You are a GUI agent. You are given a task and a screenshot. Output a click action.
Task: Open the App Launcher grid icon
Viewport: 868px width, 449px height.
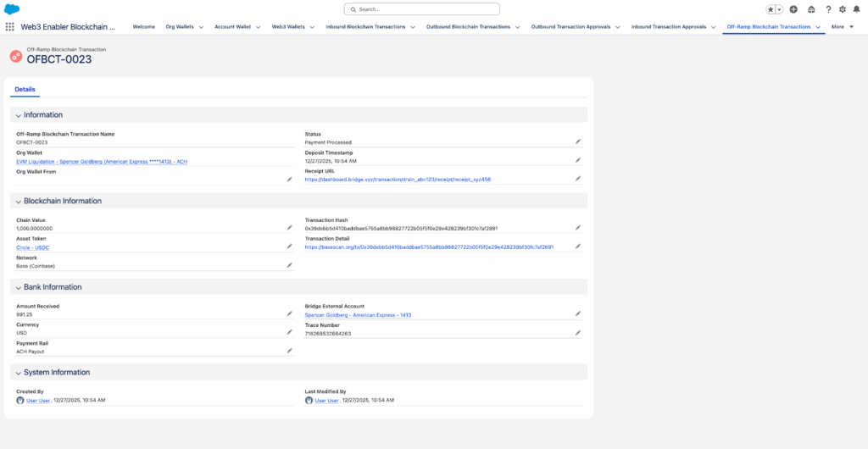pyautogui.click(x=10, y=27)
